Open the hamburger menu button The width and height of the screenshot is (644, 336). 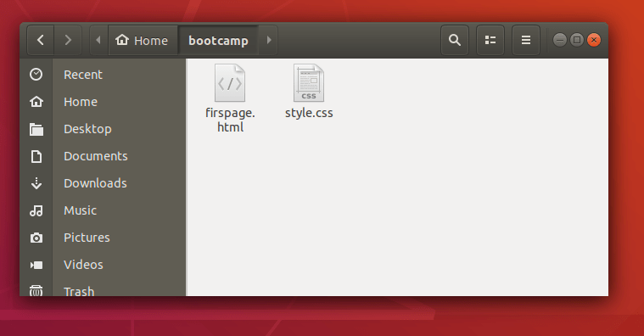point(526,40)
